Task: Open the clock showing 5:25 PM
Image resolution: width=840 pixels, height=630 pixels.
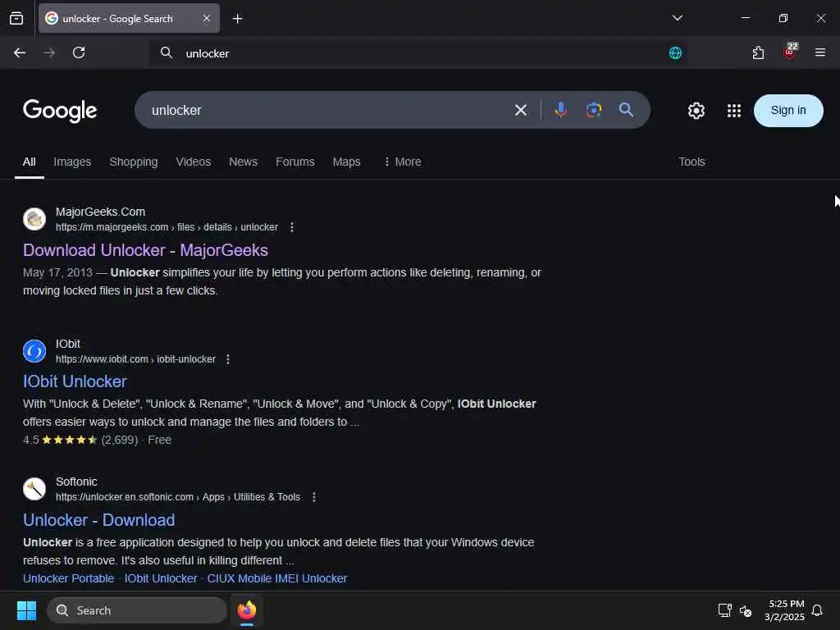Action: click(784, 610)
